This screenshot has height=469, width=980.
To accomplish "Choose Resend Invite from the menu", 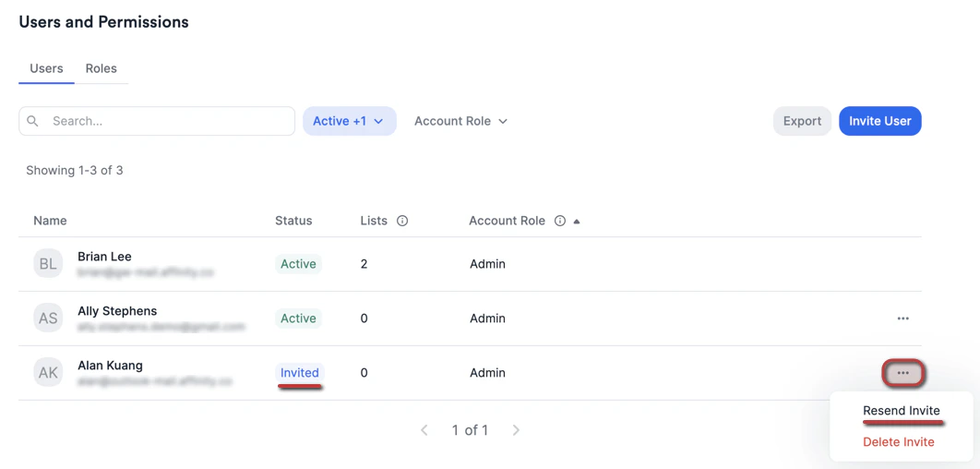I will point(902,411).
